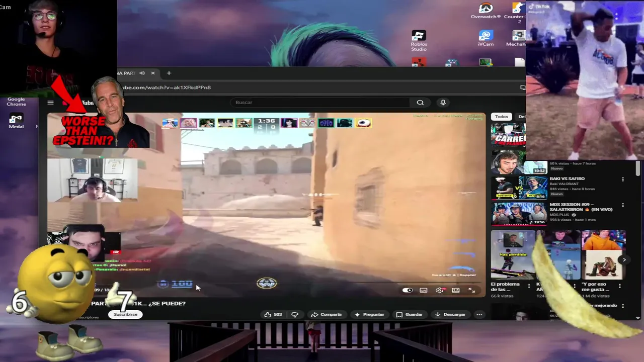
Task: Click the Suscribirse button
Action: (x=125, y=314)
